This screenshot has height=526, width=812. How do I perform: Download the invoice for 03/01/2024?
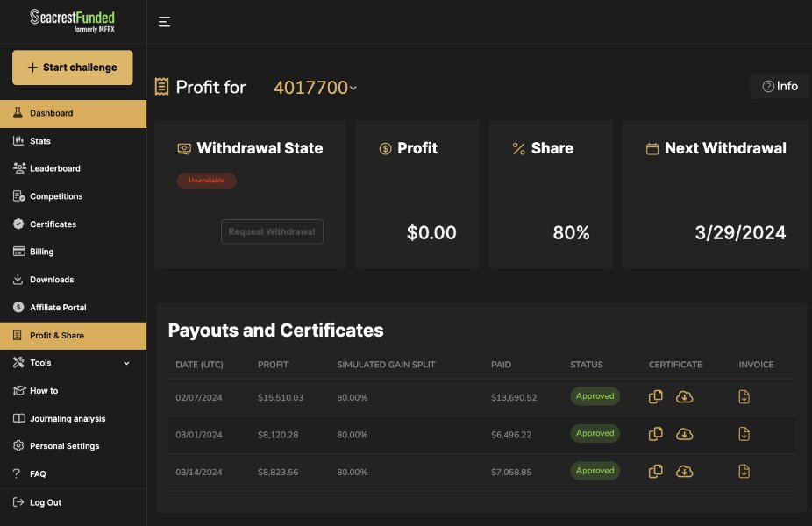pos(744,433)
